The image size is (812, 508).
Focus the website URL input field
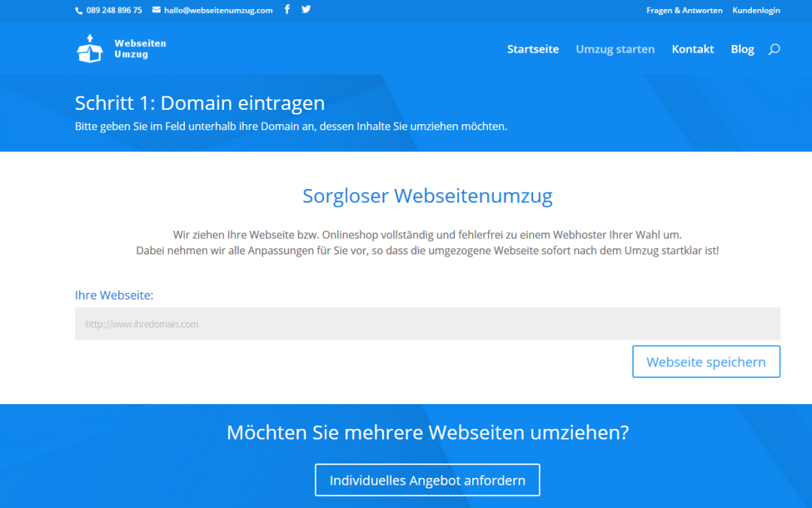pos(428,324)
